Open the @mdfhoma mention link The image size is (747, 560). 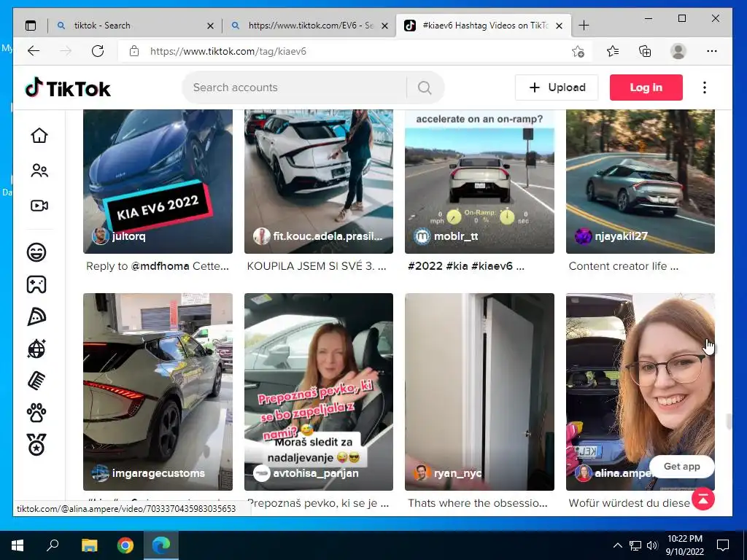160,266
